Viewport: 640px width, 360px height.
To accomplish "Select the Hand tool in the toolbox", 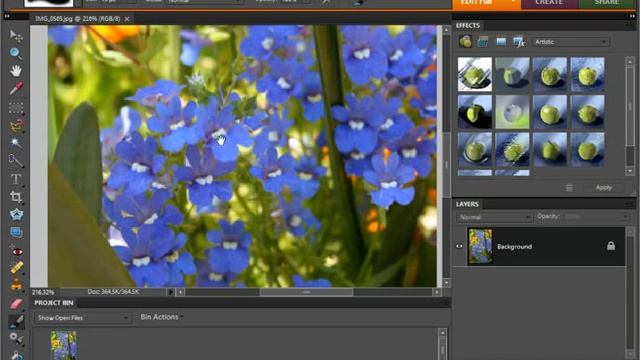I will (x=16, y=71).
